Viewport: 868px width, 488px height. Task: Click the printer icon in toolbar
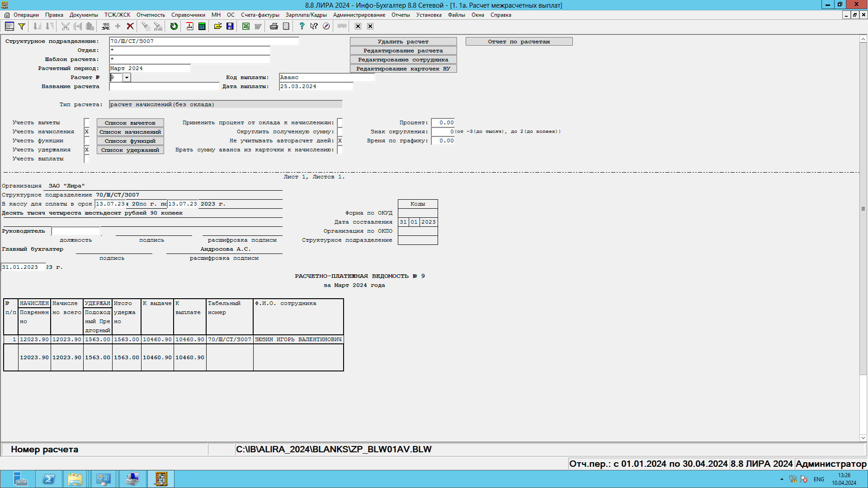274,26
